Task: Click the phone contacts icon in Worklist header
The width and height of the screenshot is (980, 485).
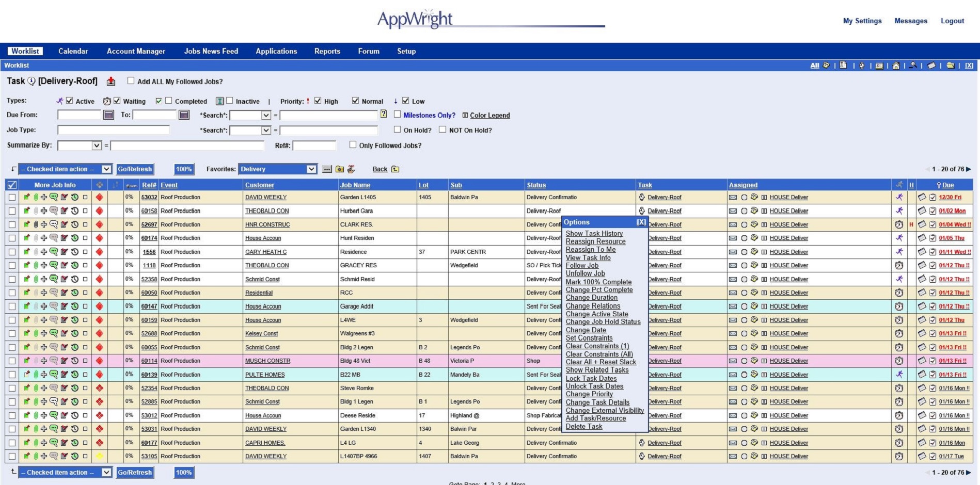Action: point(826,66)
